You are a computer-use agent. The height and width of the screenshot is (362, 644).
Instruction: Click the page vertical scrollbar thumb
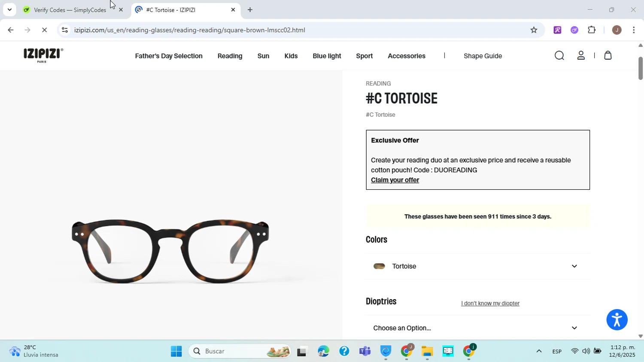click(640, 68)
